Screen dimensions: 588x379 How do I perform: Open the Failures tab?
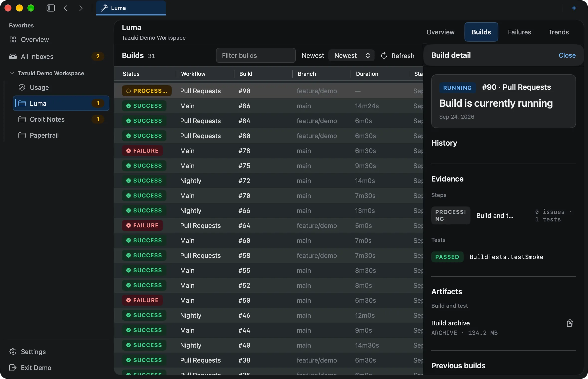(x=519, y=32)
